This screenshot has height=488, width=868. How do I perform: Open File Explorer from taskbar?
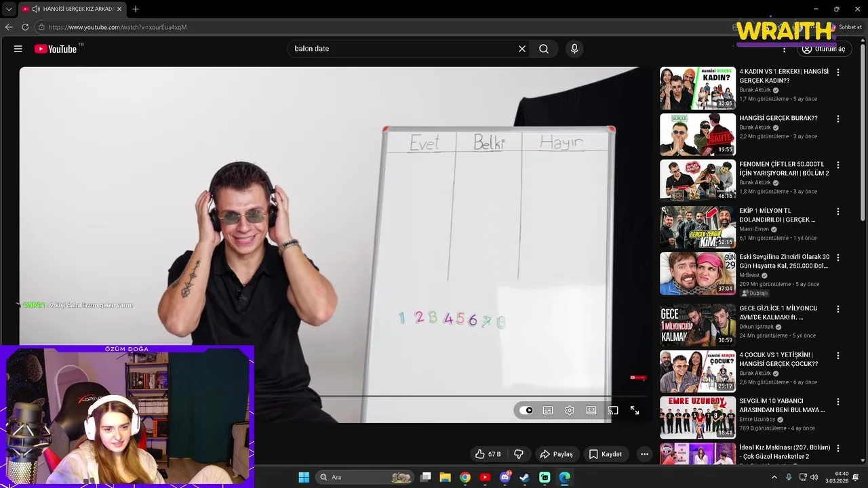click(446, 477)
